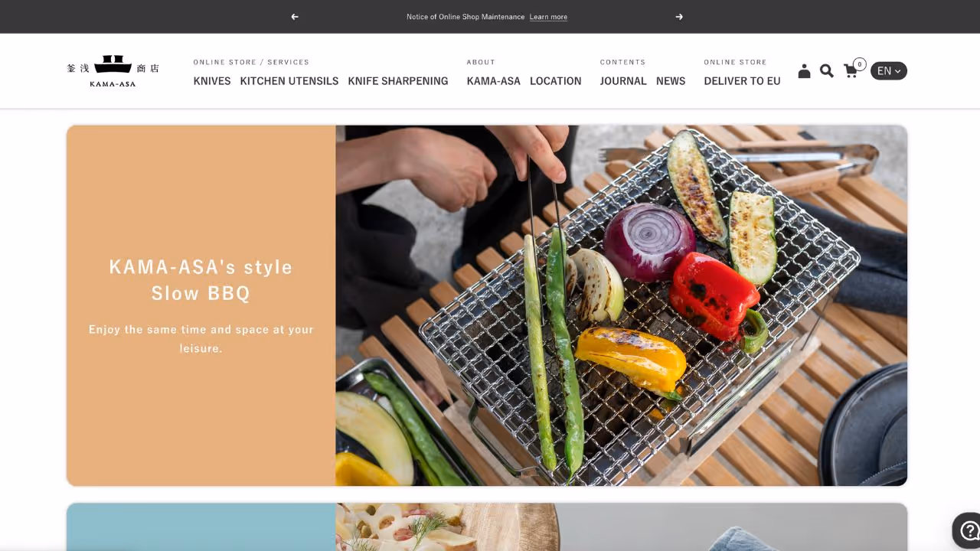Viewport: 980px width, 551px height.
Task: Follow the Learn more maintenance link
Action: pos(548,17)
